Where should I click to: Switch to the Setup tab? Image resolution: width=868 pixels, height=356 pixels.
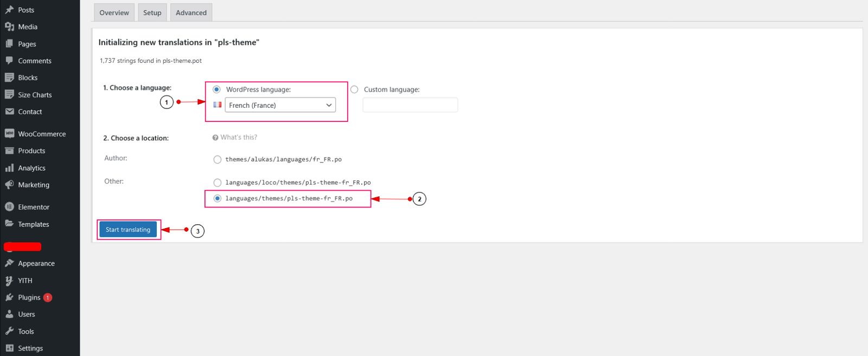click(x=152, y=12)
